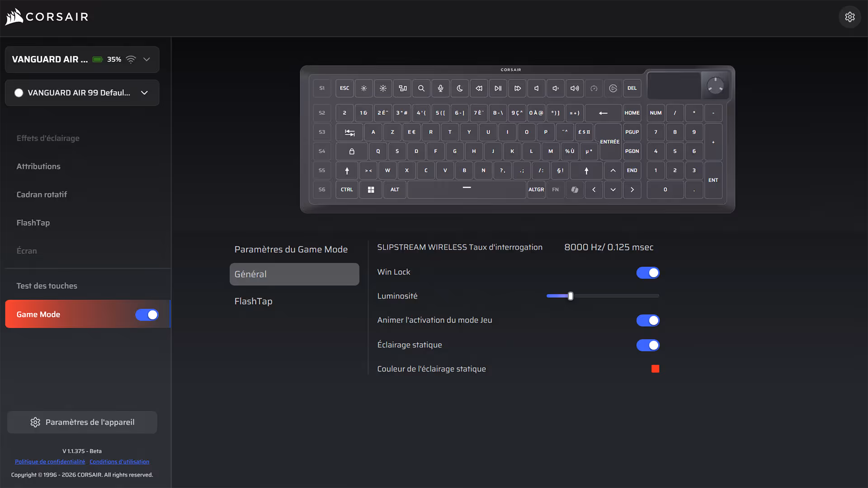Screen dimensions: 868x488
Task: Select FlashTap tab in Game Mode settings
Action: pos(253,301)
